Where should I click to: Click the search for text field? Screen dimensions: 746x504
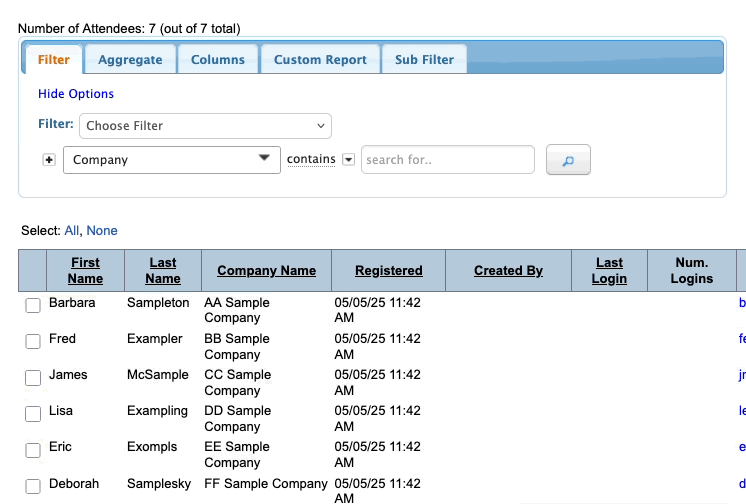click(447, 160)
